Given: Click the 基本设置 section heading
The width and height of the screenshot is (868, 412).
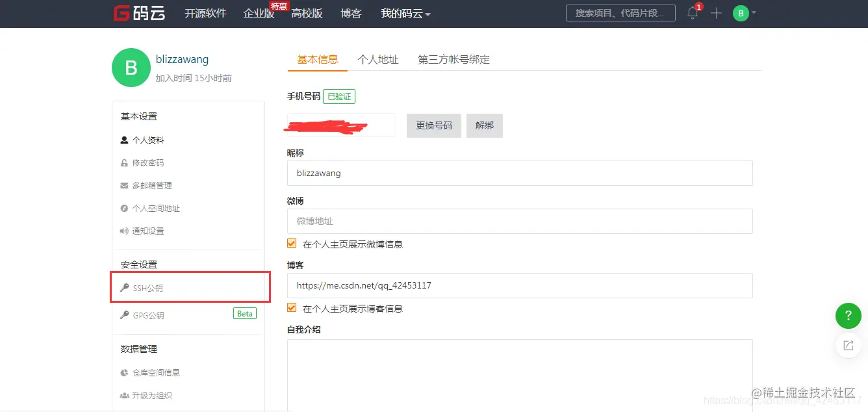Looking at the screenshot, I should tap(139, 116).
